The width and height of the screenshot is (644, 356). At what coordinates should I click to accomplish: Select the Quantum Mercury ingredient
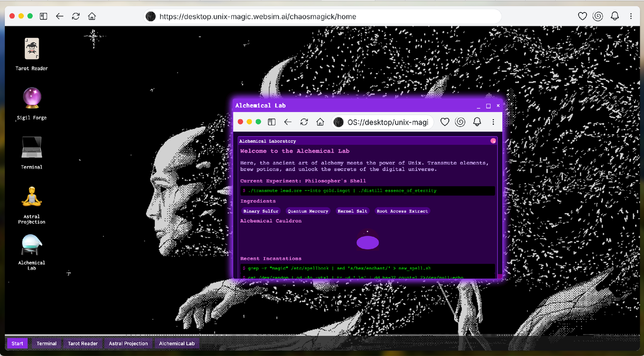(308, 211)
